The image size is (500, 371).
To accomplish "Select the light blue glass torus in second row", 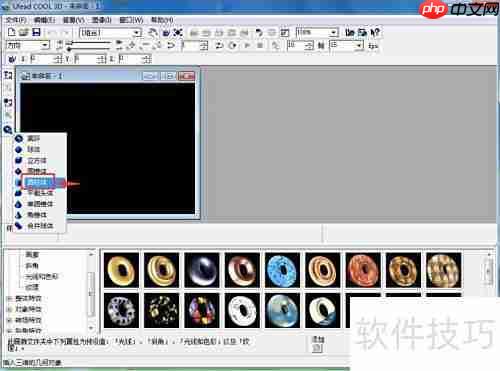I will tap(282, 311).
